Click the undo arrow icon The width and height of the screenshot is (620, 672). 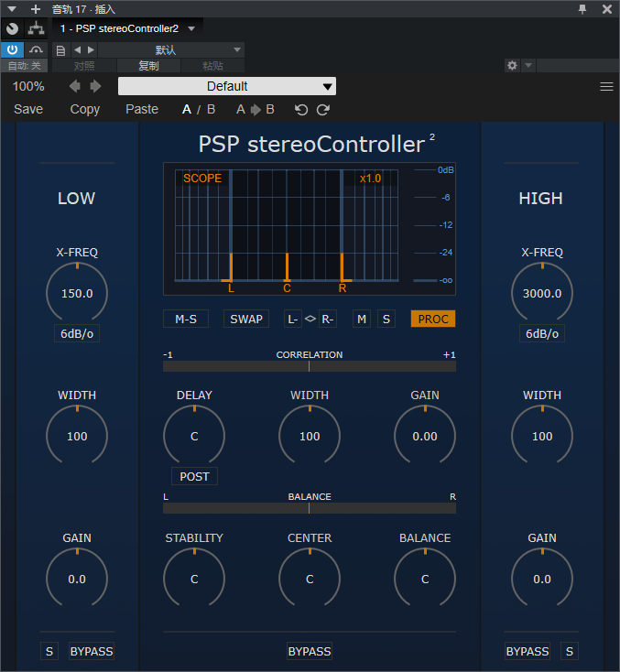point(301,110)
